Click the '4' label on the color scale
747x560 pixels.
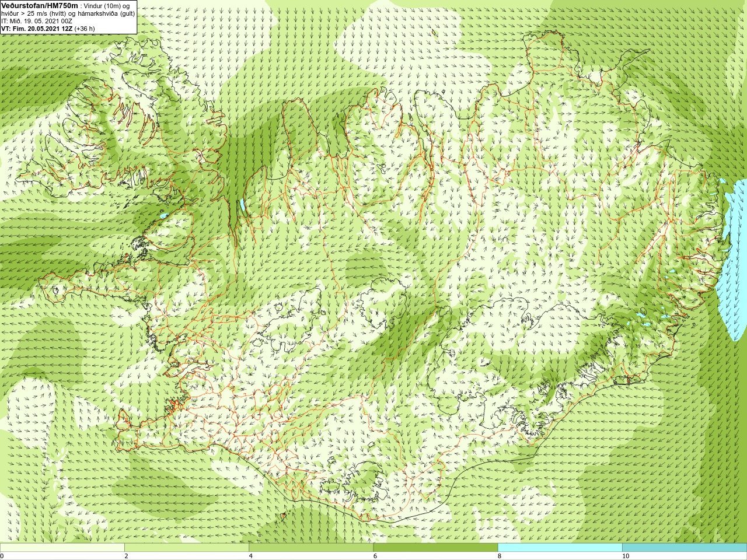pos(250,556)
